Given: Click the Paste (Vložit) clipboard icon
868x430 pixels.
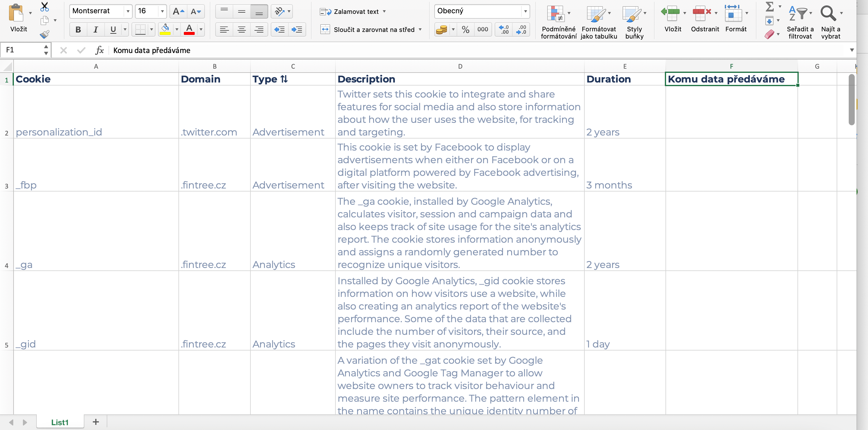Looking at the screenshot, I should [x=16, y=13].
